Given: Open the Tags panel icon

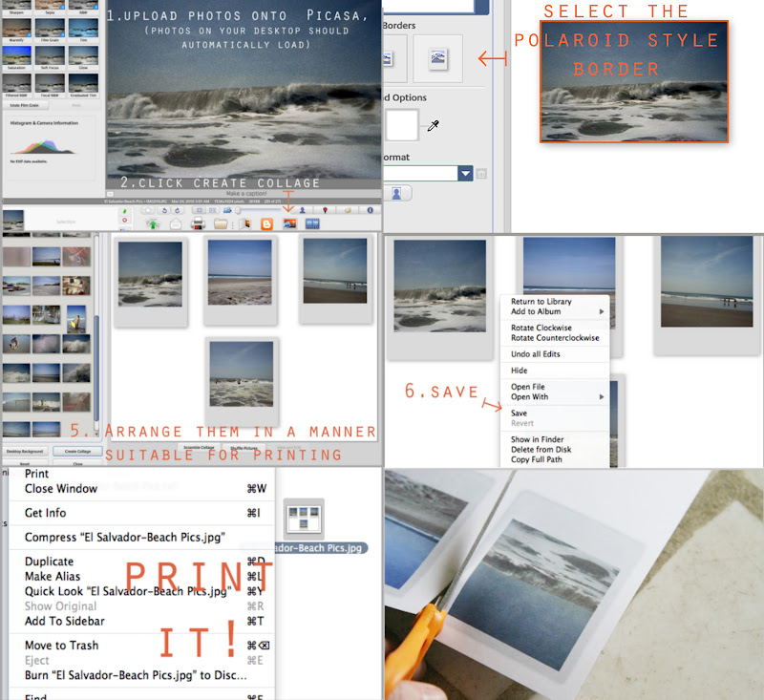Looking at the screenshot, I should click(x=348, y=210).
